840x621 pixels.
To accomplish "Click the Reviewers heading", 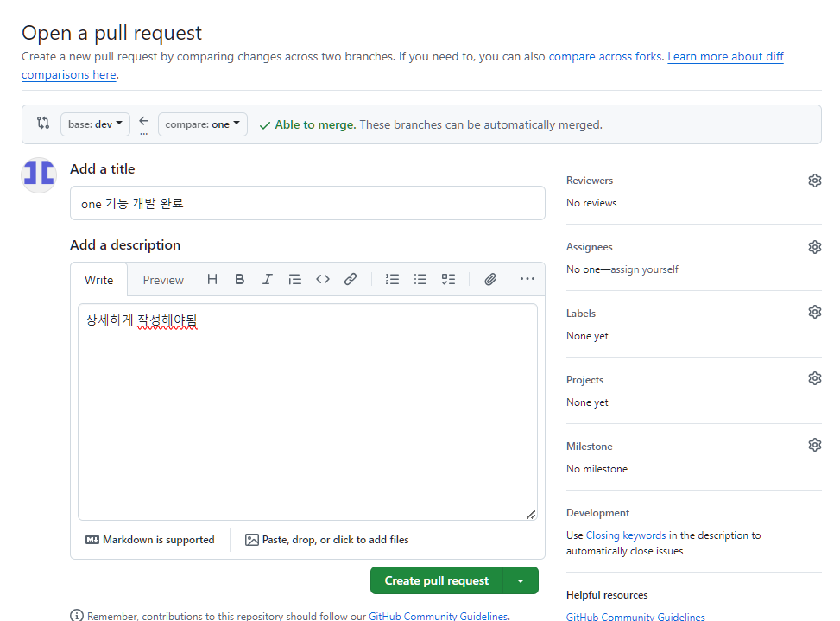I will 590,181.
